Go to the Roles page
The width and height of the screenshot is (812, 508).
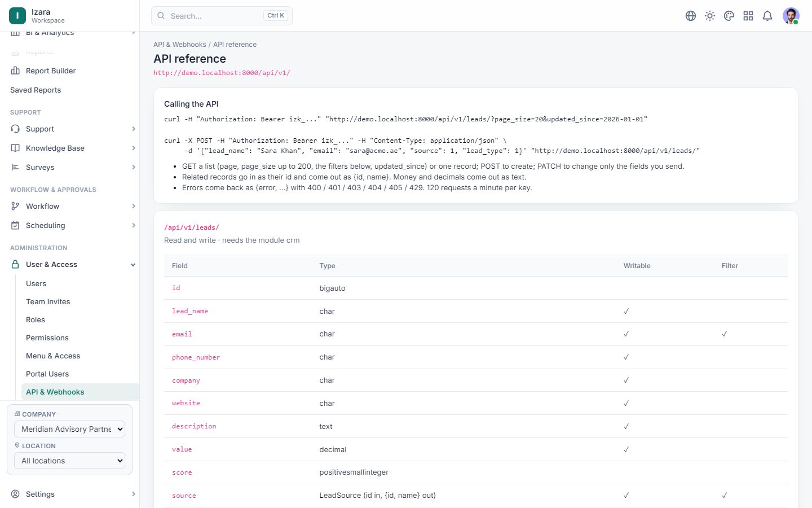coord(36,319)
